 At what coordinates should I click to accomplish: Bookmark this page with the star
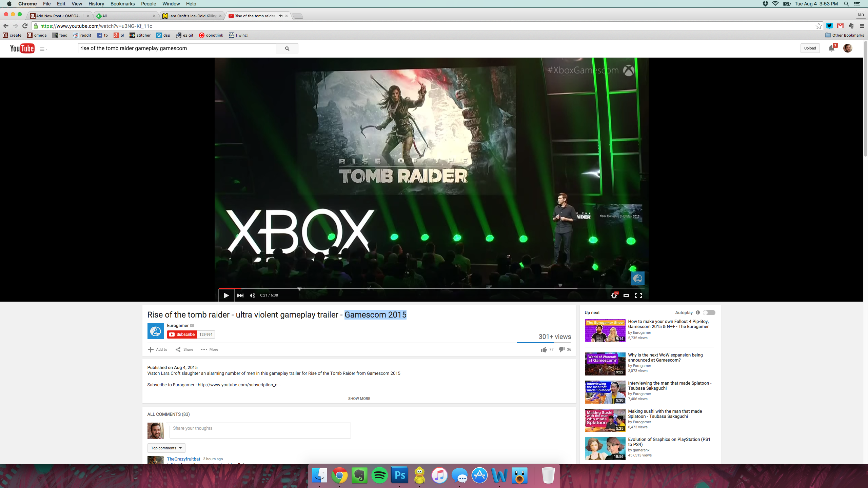pyautogui.click(x=818, y=26)
